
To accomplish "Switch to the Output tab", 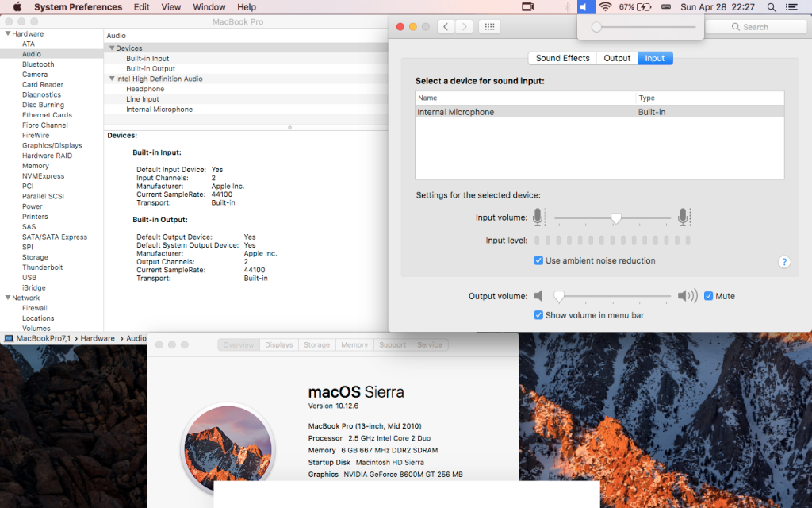I will pyautogui.click(x=617, y=57).
